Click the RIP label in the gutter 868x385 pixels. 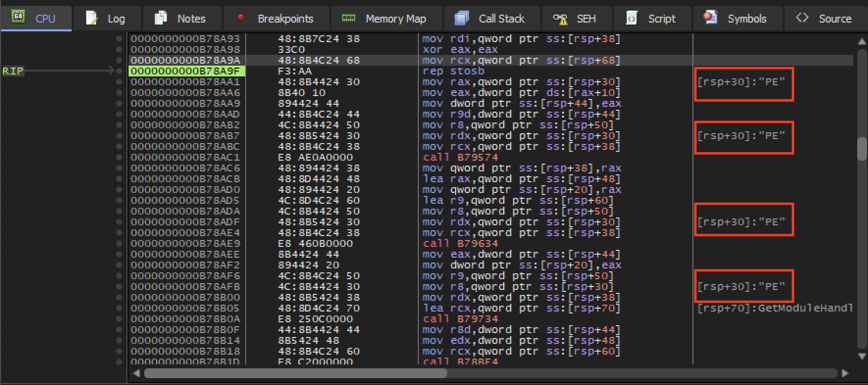[13, 71]
